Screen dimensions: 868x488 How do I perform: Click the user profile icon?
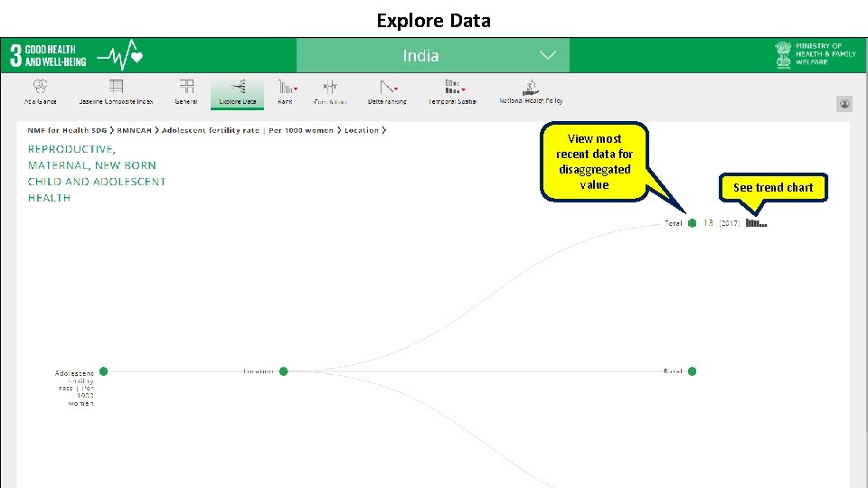tap(844, 103)
